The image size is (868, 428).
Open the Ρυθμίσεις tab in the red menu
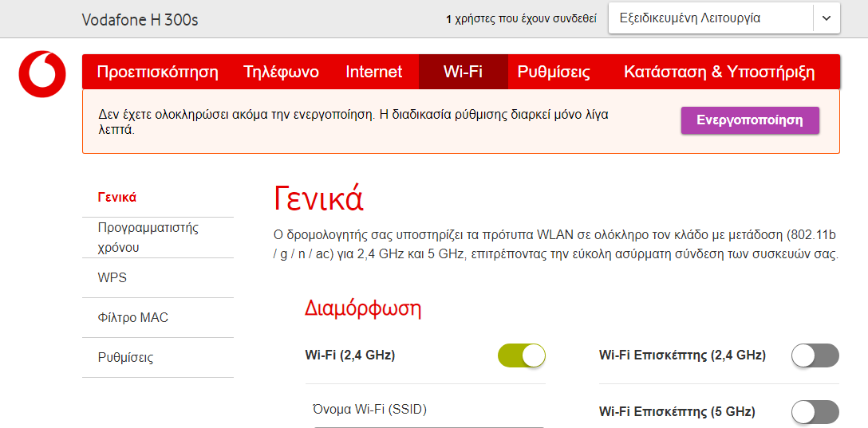click(554, 72)
